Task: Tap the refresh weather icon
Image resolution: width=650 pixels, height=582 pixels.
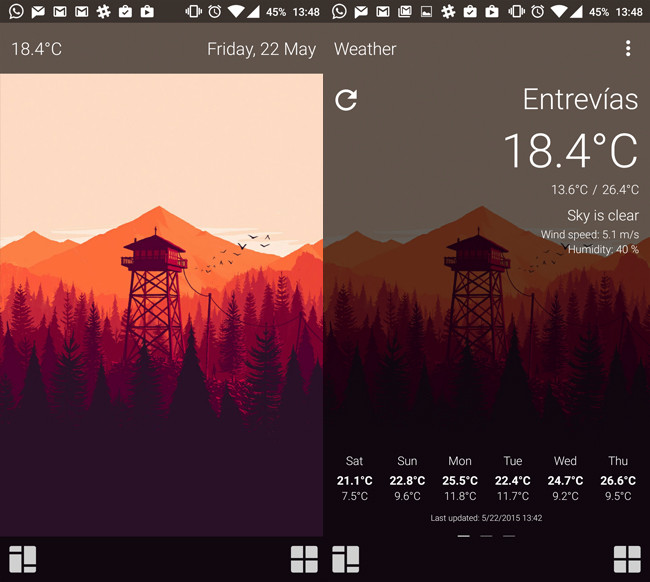Action: 346,100
